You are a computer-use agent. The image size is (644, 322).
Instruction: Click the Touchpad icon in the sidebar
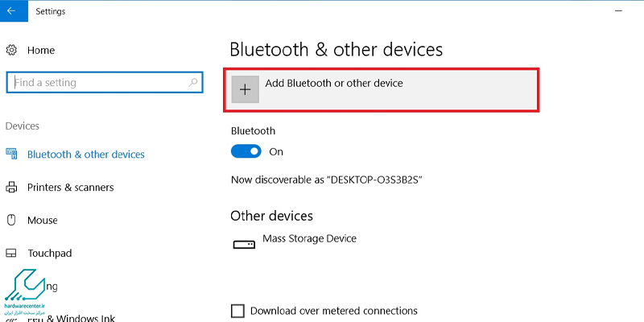(11, 253)
